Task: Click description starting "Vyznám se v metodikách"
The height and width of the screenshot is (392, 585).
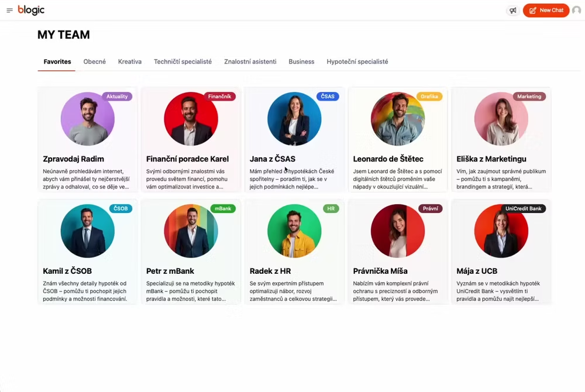Action: click(x=498, y=291)
